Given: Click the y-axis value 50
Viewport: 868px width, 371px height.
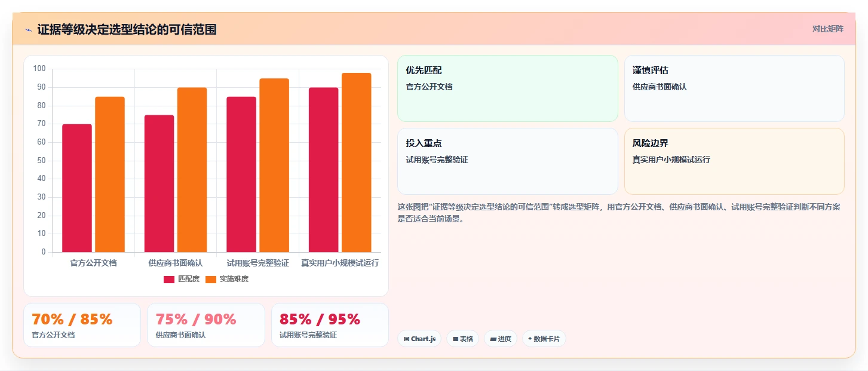Looking at the screenshot, I should [42, 160].
